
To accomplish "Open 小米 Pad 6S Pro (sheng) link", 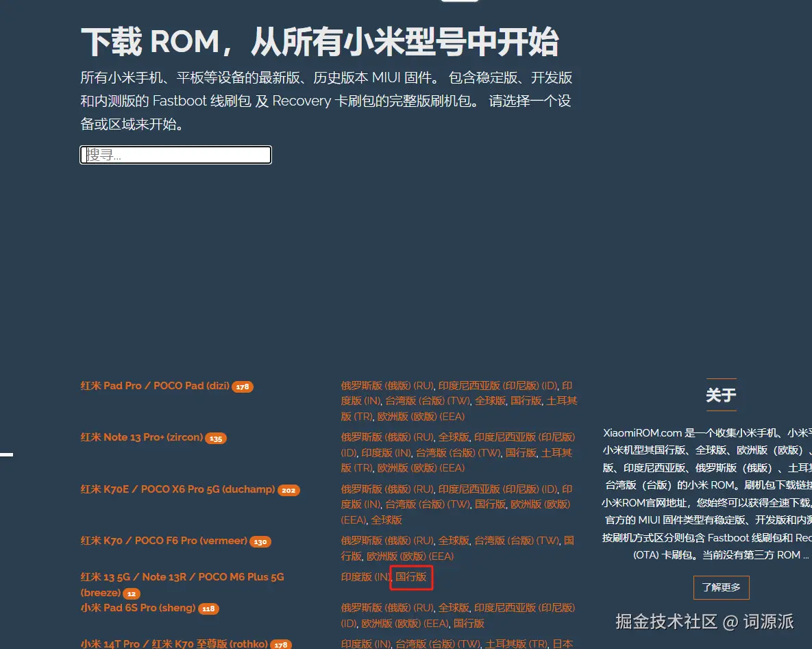I will tap(138, 608).
